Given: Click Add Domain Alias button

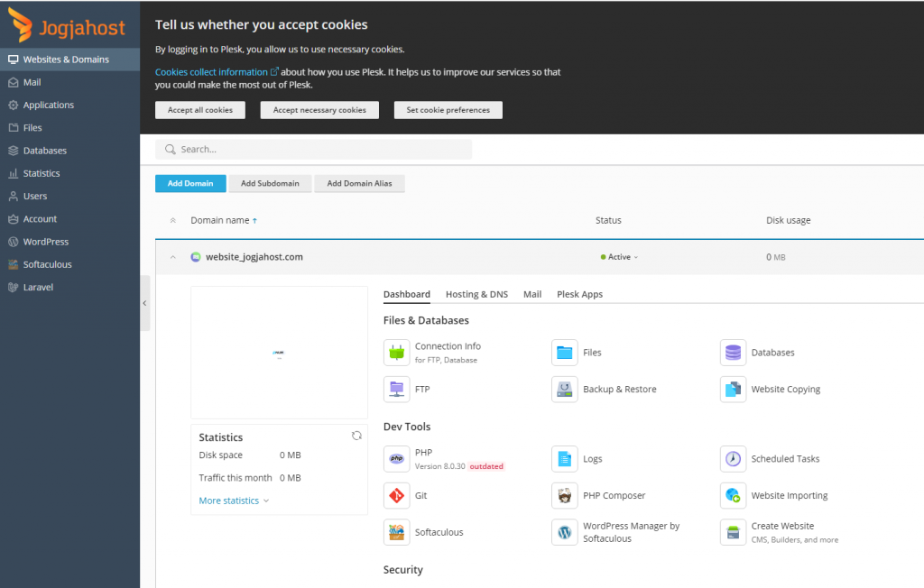Looking at the screenshot, I should tap(359, 183).
